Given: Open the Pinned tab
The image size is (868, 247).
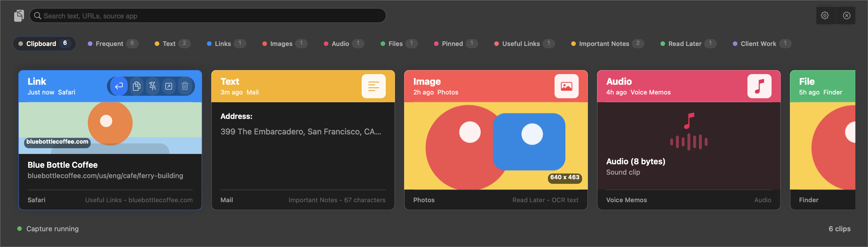Looking at the screenshot, I should [x=456, y=43].
